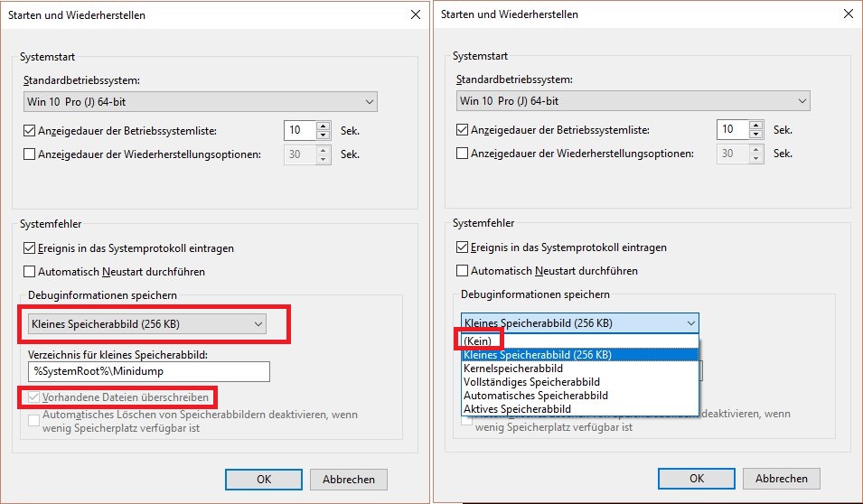Image resolution: width=863 pixels, height=504 pixels.
Task: Decrease the OS list display time in left dialog
Action: (324, 135)
